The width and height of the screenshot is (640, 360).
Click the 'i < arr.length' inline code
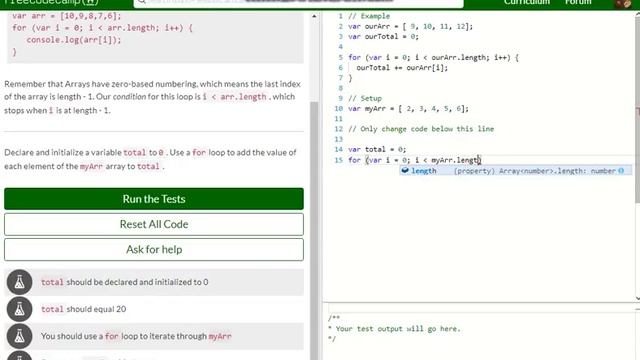235,97
